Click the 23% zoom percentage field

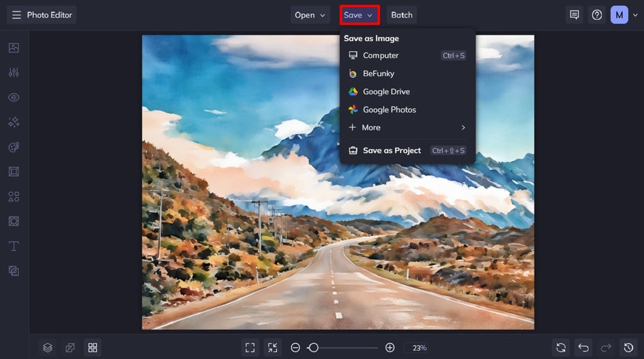coord(420,348)
